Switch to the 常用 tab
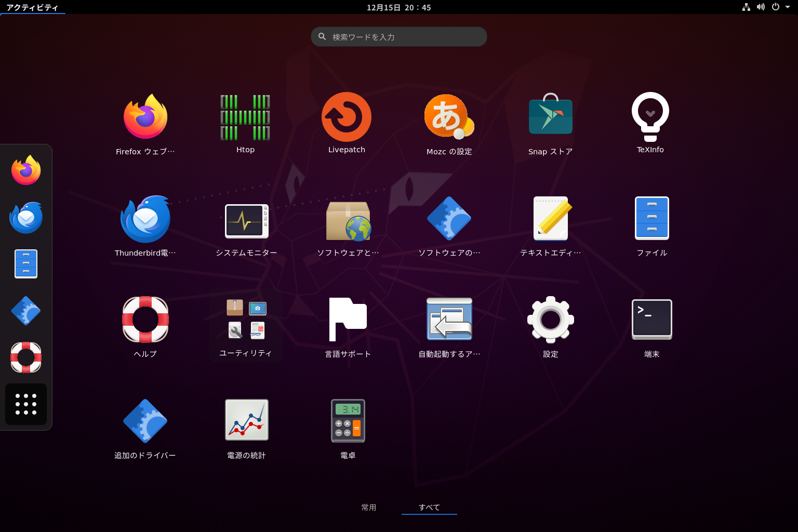Viewport: 798px width, 532px height. click(369, 508)
